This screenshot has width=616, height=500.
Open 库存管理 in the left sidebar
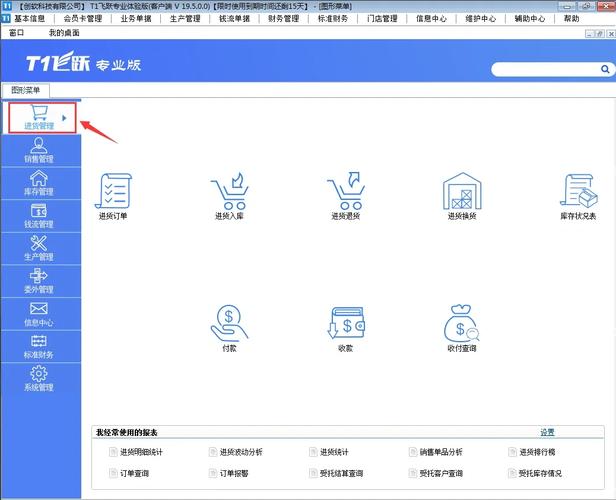(39, 183)
